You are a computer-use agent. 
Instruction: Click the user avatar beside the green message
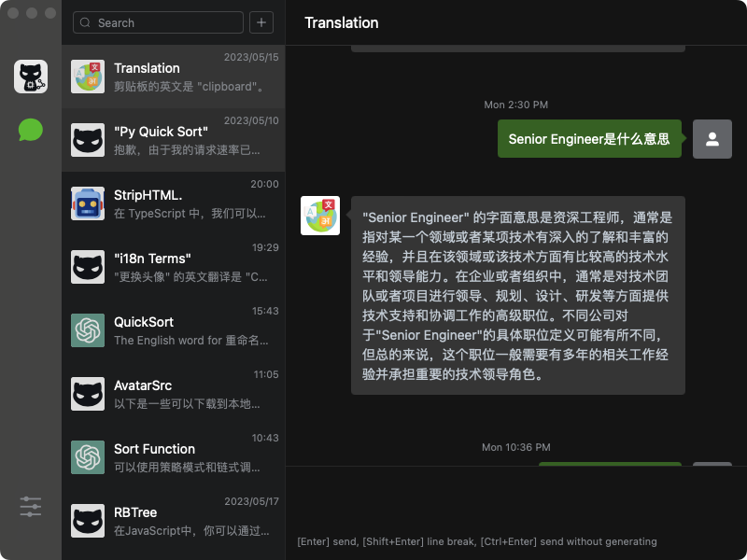tap(712, 138)
